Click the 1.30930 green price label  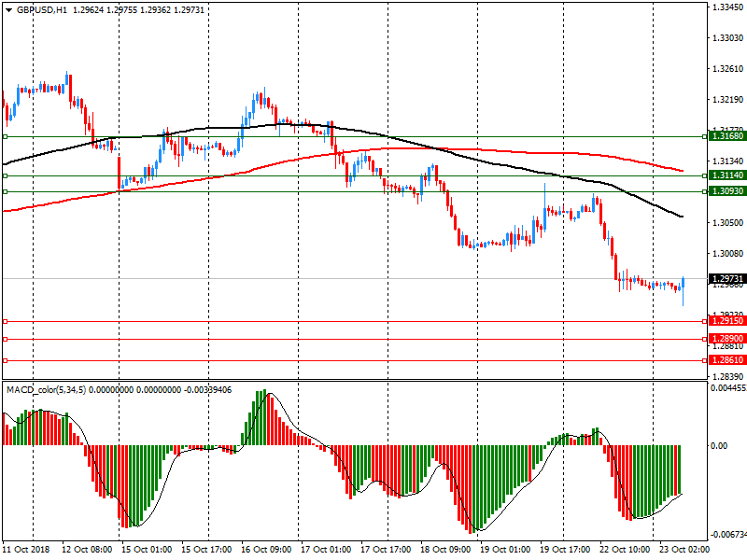[x=726, y=191]
